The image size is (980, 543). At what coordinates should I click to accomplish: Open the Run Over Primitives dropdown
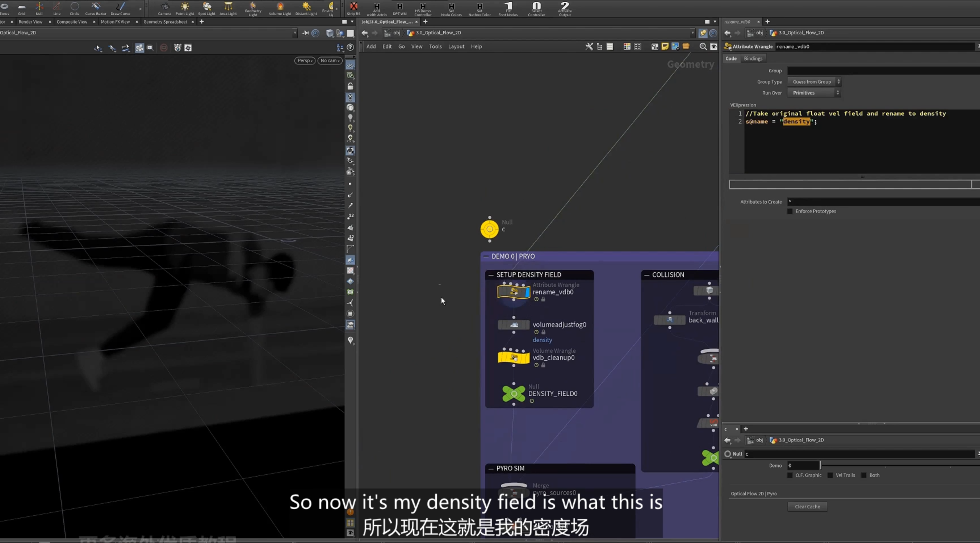pyautogui.click(x=814, y=93)
